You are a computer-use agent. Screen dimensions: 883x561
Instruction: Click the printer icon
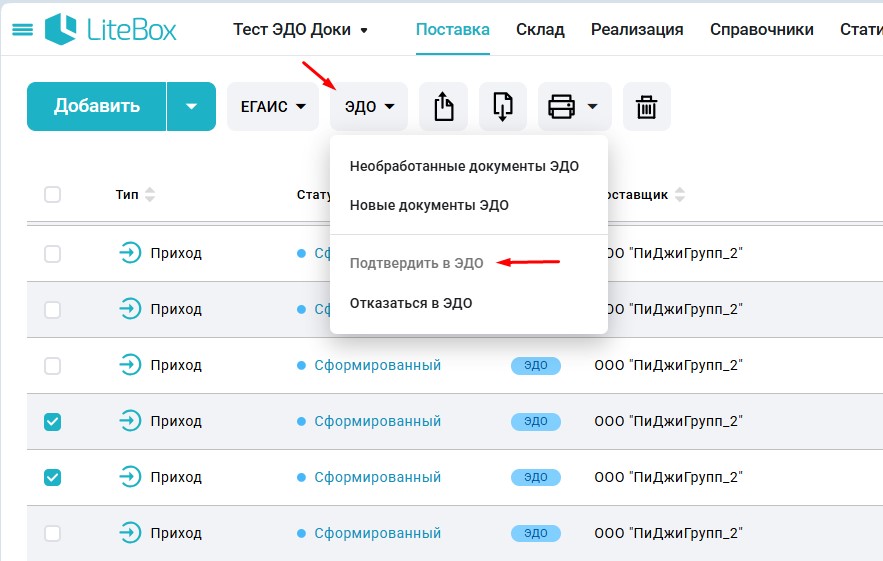click(561, 106)
